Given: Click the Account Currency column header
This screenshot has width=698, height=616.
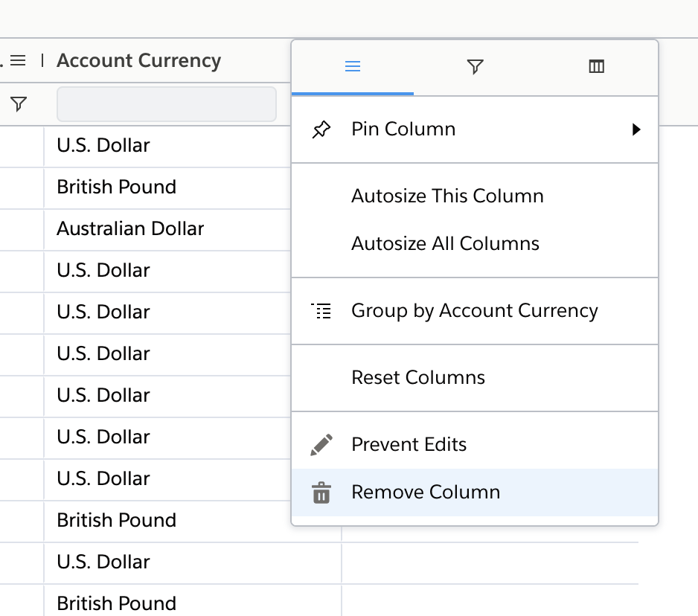Looking at the screenshot, I should click(x=138, y=61).
